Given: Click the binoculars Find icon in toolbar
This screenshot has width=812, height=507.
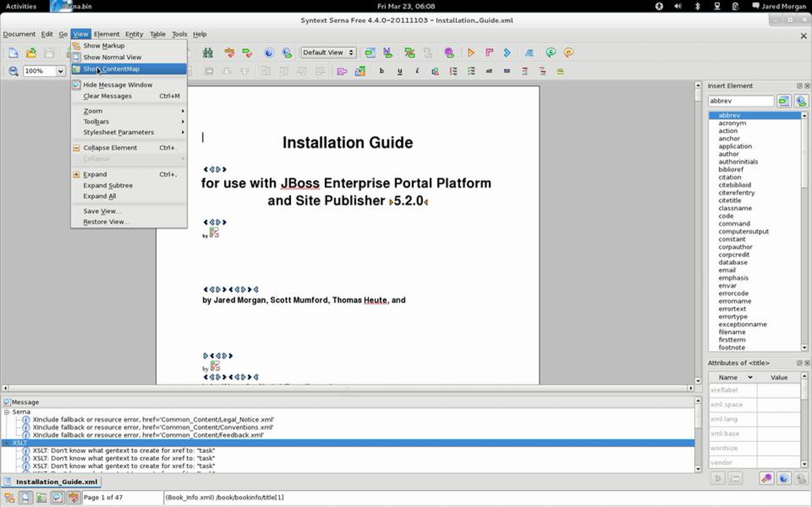Looking at the screenshot, I should pyautogui.click(x=207, y=53).
